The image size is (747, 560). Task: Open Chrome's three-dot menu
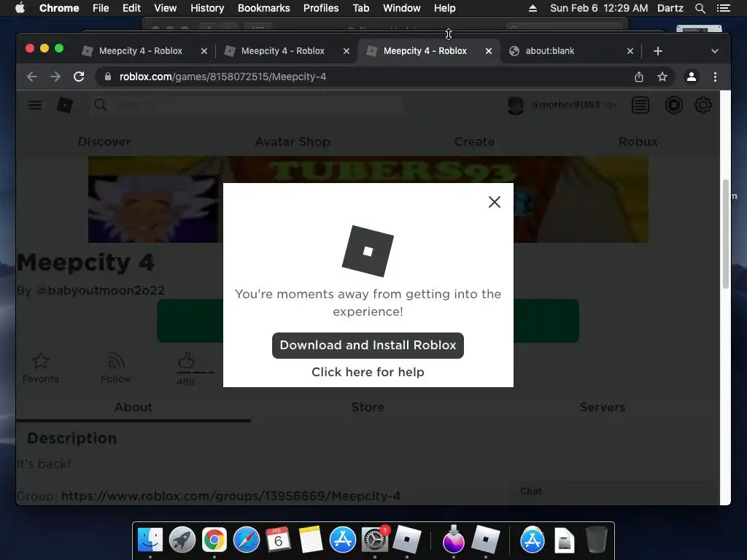pyautogui.click(x=715, y=77)
